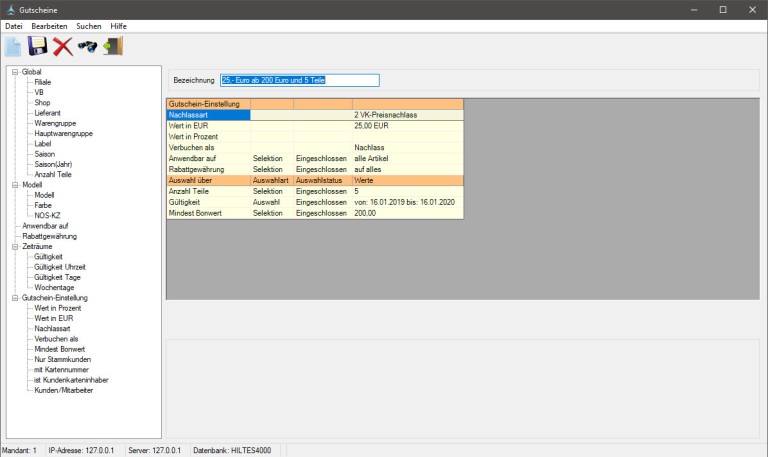Click the new document icon
The height and width of the screenshot is (457, 768).
coord(13,46)
